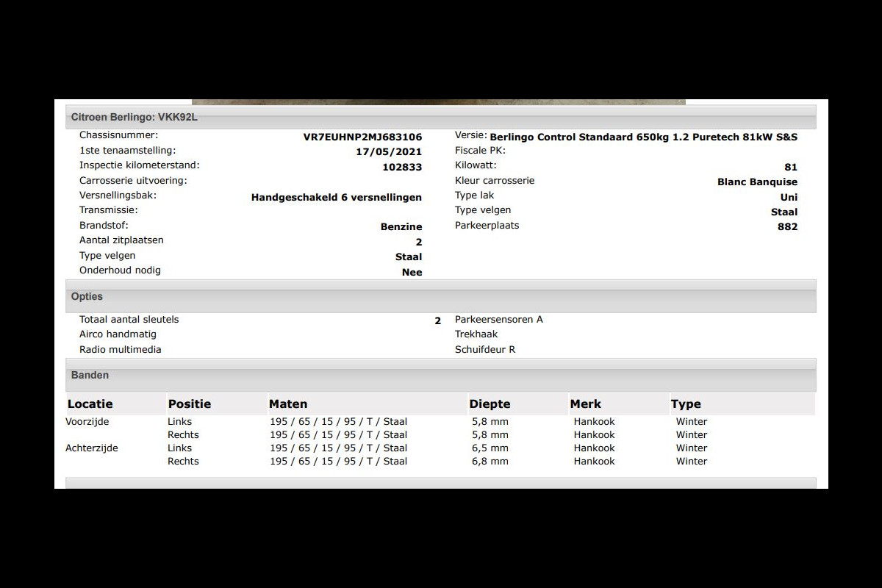The image size is (882, 588).
Task: Click the 'Brandstof:' label
Action: coord(104,226)
